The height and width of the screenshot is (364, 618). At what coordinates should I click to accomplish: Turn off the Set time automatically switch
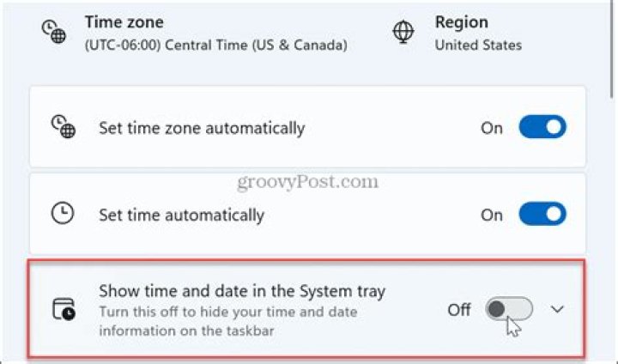[542, 214]
